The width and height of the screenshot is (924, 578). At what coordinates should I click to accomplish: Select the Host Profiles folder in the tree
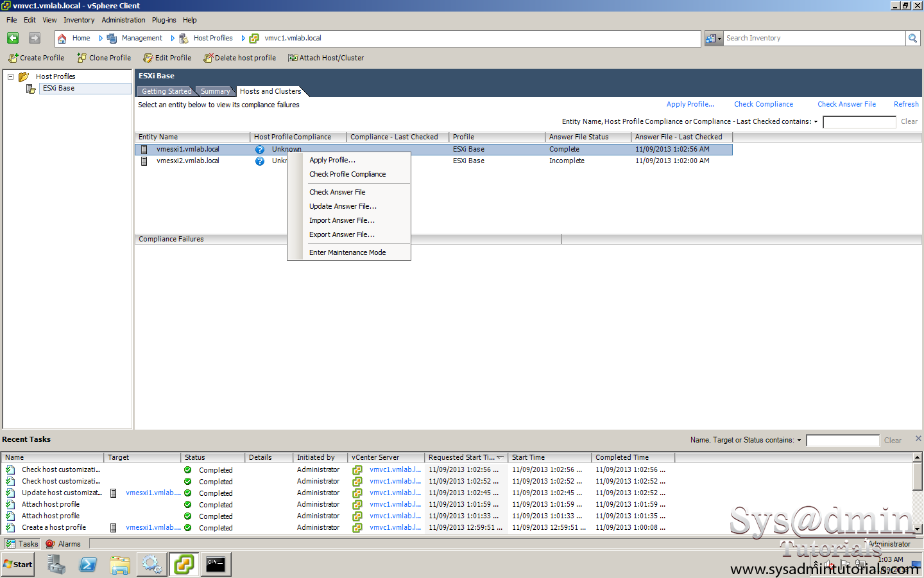[x=55, y=76]
